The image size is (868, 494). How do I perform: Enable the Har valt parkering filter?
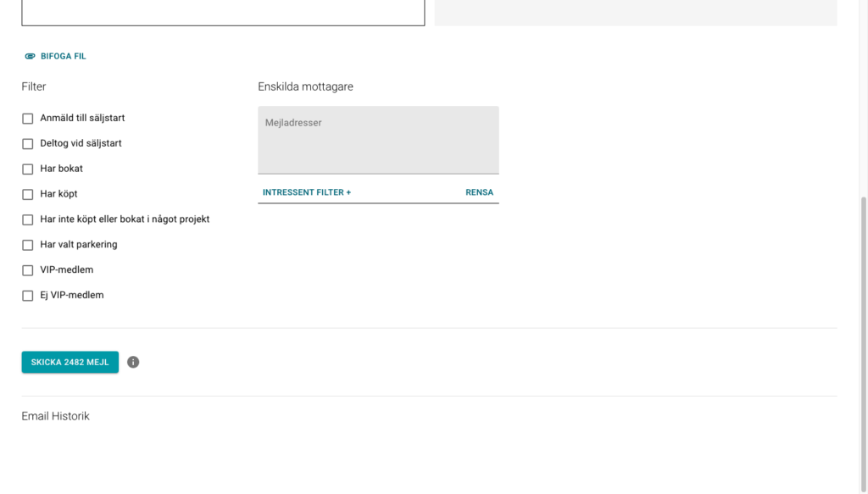(27, 244)
